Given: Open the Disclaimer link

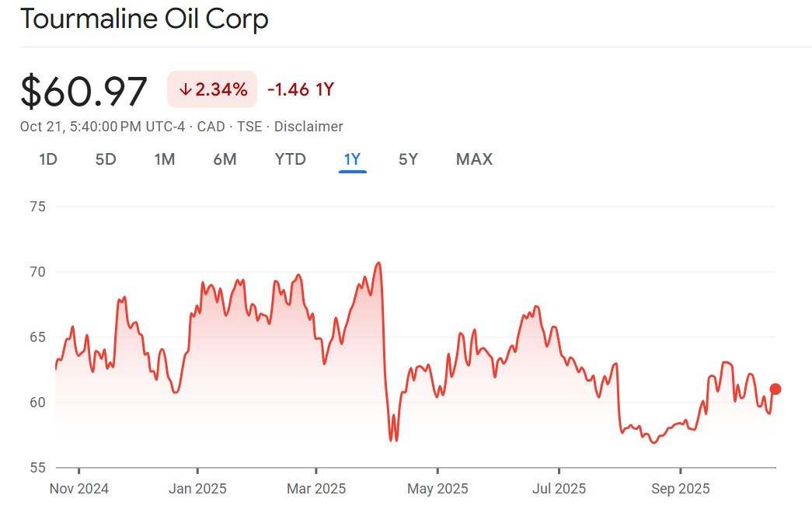Looking at the screenshot, I should tap(308, 126).
